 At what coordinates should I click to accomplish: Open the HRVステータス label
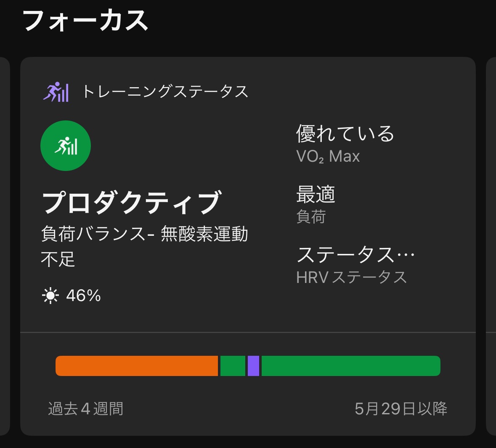351,277
